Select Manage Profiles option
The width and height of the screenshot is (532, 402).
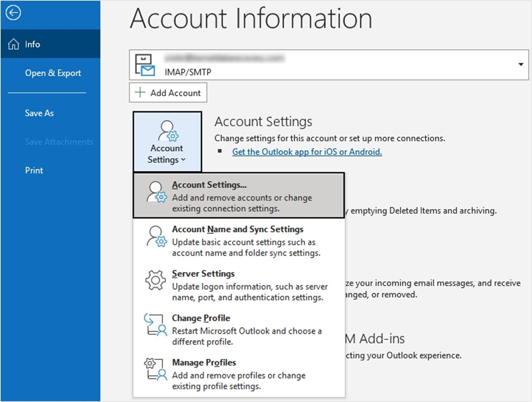click(239, 374)
